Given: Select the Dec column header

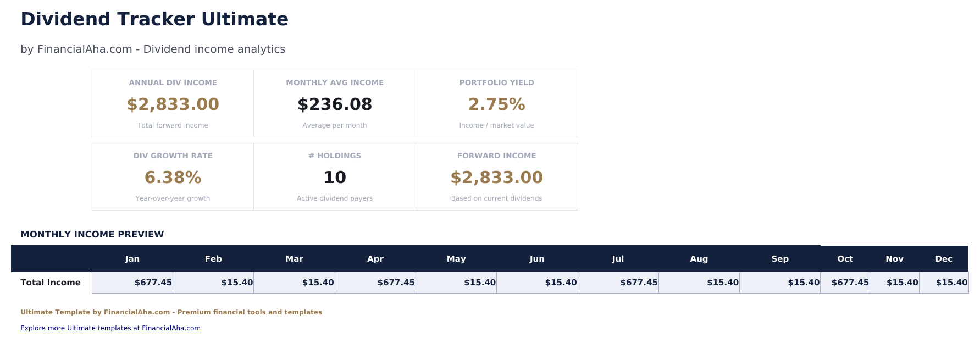Looking at the screenshot, I should (x=944, y=259).
